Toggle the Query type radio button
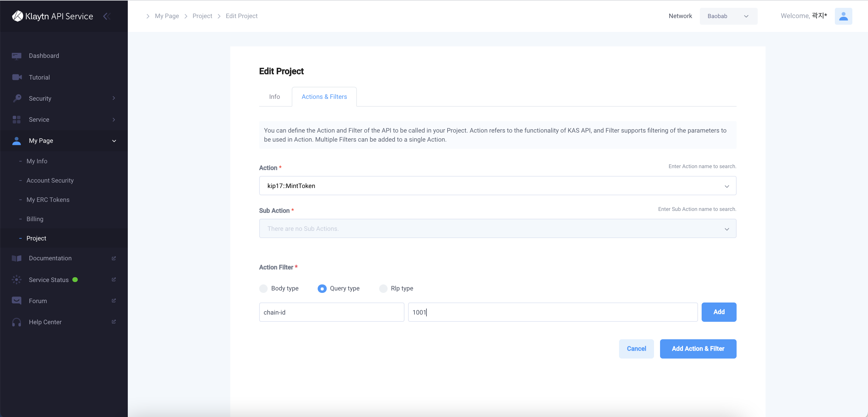The height and width of the screenshot is (417, 868). [x=322, y=288]
